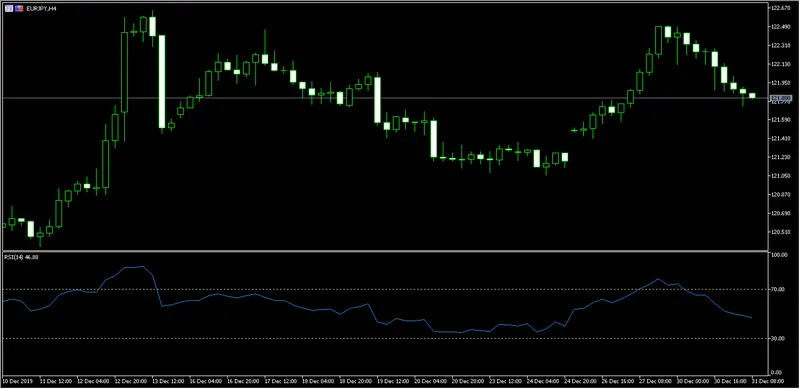Screen dimensions: 800x389
Task: Click the last candle at chart's right edge
Action: [752, 95]
